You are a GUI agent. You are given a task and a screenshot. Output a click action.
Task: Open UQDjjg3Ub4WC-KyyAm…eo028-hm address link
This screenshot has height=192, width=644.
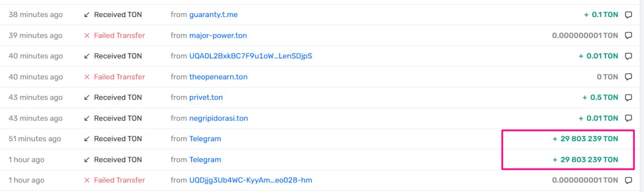tap(251, 180)
